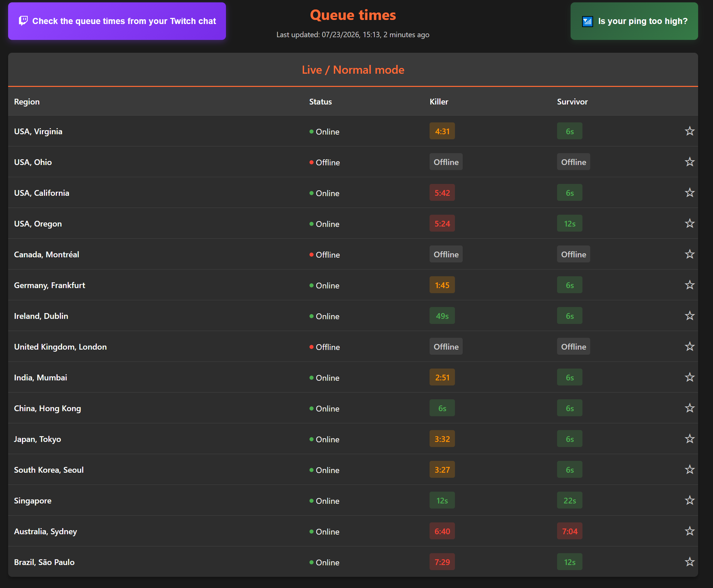Screen dimensions: 713x588
Task: Select the Germany, Frankfurt region name
Action: (x=49, y=285)
